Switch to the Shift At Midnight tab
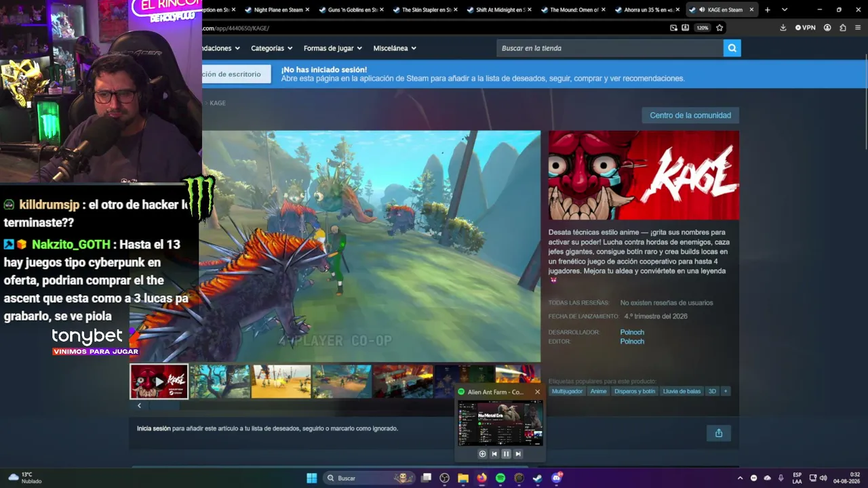This screenshot has width=868, height=488. pyautogui.click(x=500, y=9)
